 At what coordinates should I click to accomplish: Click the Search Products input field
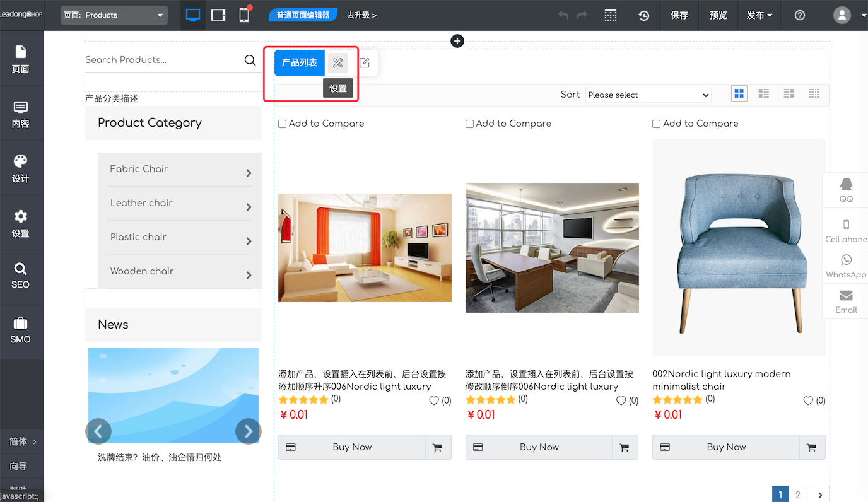coord(161,60)
